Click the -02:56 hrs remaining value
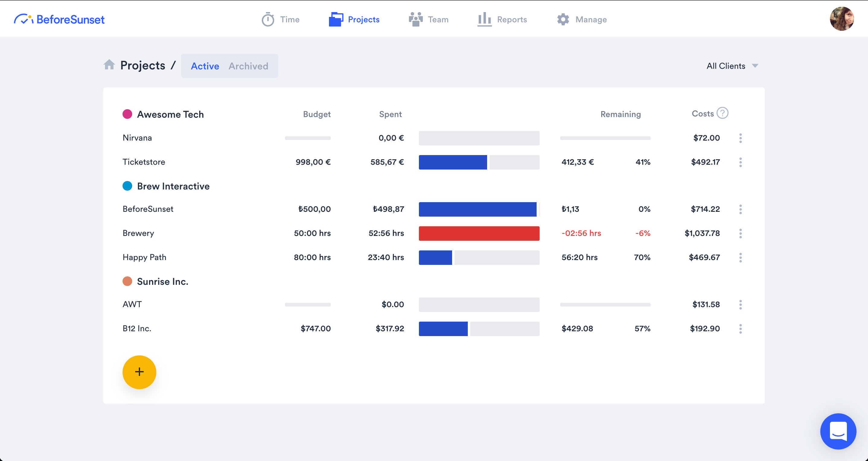Image resolution: width=868 pixels, height=461 pixels. tap(581, 233)
